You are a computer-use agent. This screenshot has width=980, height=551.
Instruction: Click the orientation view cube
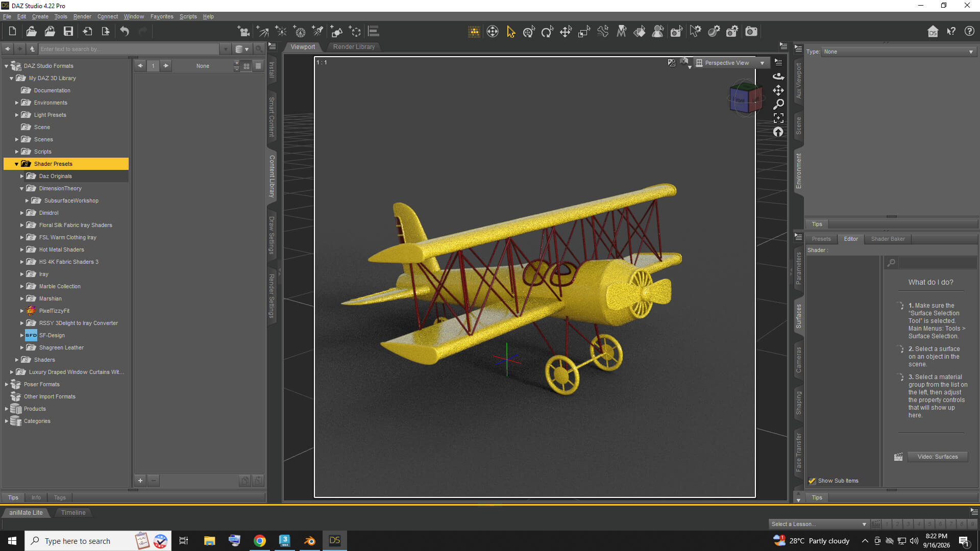click(x=745, y=98)
